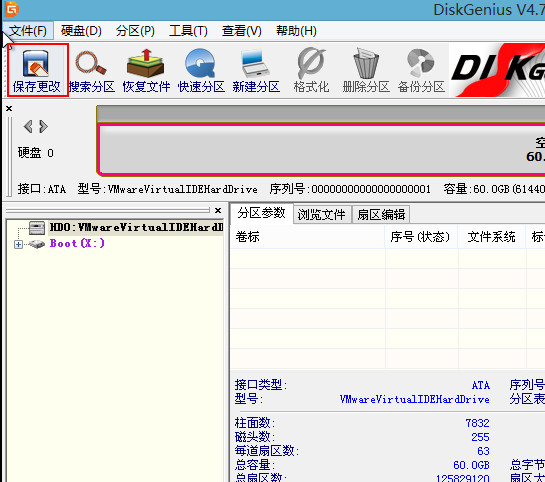The height and width of the screenshot is (482, 545).
Task: Open 搜索分区 (Search Partition) tool
Action: point(91,71)
